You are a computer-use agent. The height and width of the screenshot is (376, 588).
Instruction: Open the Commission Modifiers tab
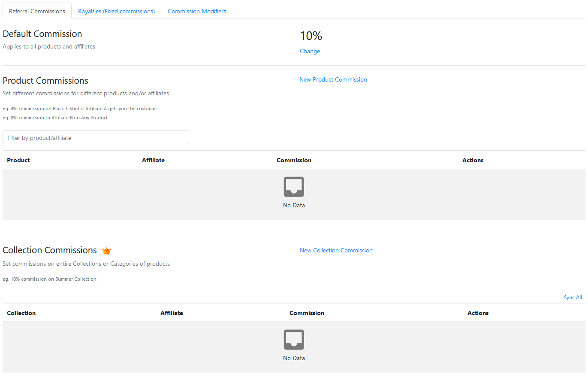tap(196, 11)
